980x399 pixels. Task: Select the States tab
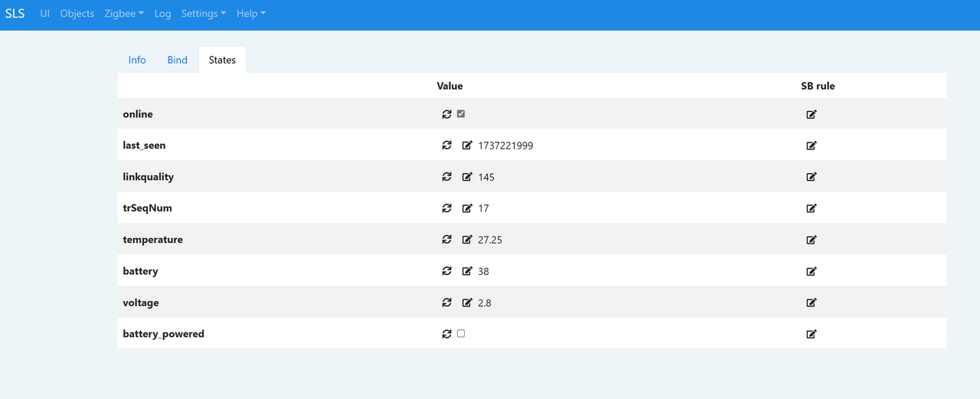pyautogui.click(x=222, y=60)
